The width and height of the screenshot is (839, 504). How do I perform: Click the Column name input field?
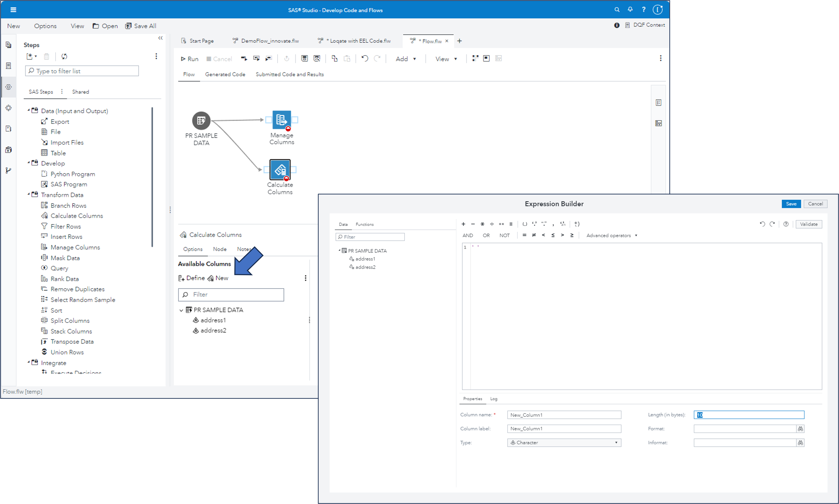(x=564, y=415)
